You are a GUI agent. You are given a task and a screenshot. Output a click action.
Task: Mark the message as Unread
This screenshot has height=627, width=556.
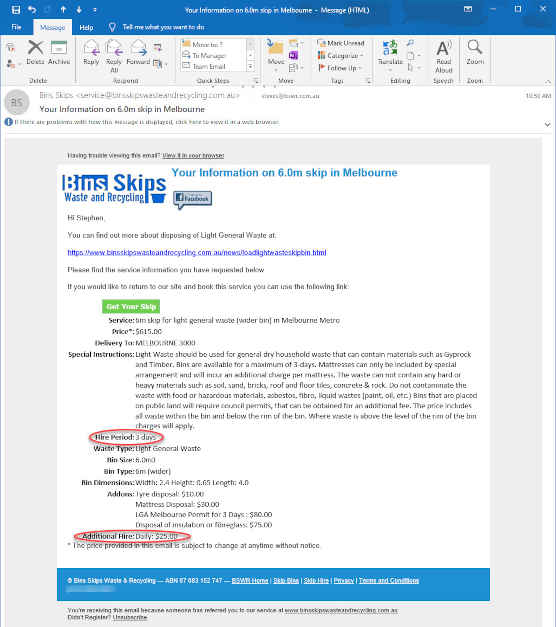point(341,43)
